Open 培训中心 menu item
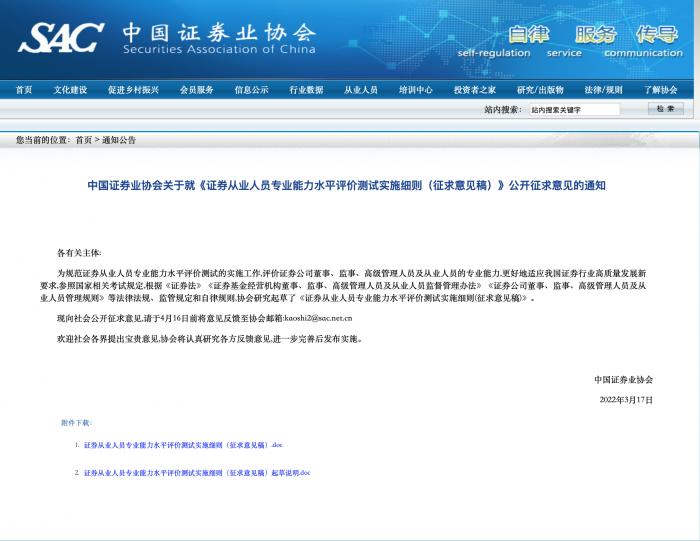Image resolution: width=700 pixels, height=541 pixels. (416, 90)
